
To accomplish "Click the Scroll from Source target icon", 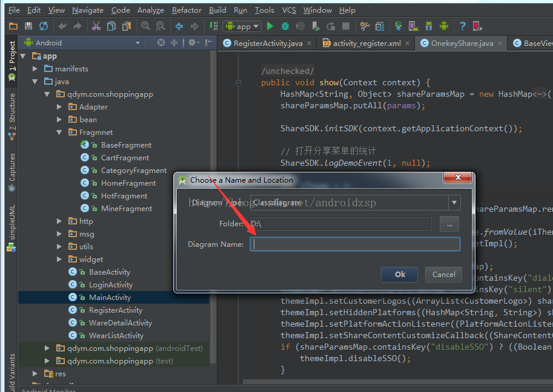I will point(161,42).
